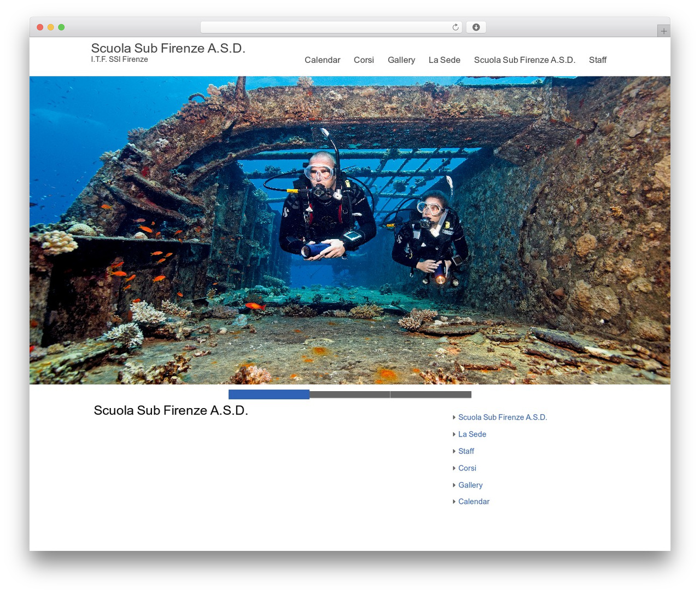Screen dimensions: 700x593
Task: Open the Calendar sidebar link
Action: pos(474,502)
